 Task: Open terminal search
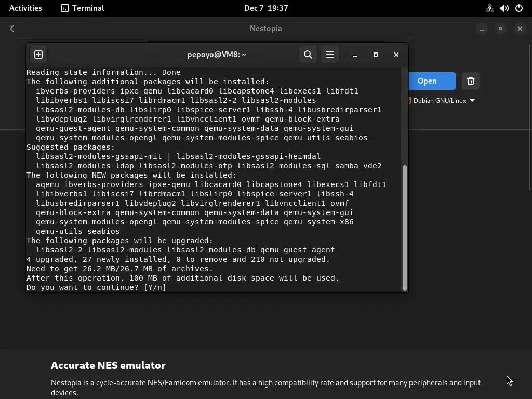308,55
